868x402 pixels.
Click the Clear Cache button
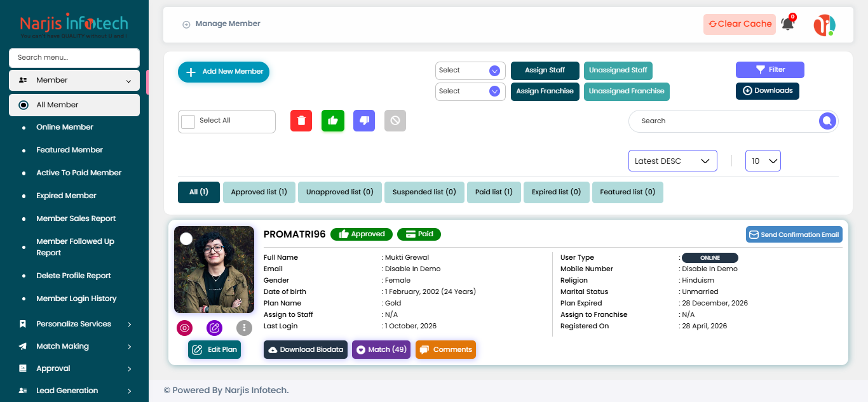(740, 24)
